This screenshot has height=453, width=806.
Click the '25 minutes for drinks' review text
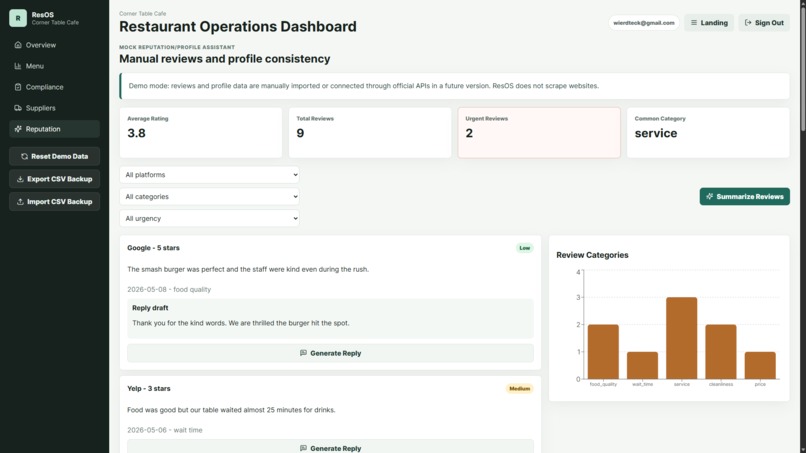click(231, 410)
